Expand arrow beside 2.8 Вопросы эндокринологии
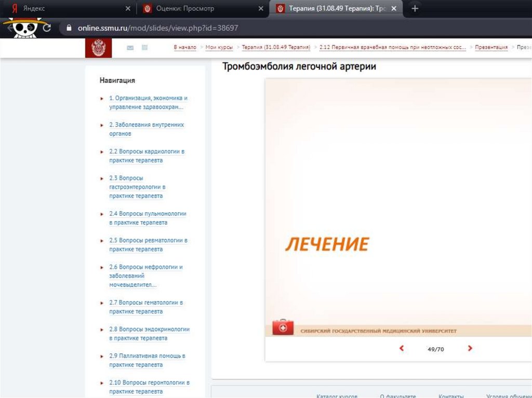Screen dimensions: 532x398 point(102,330)
